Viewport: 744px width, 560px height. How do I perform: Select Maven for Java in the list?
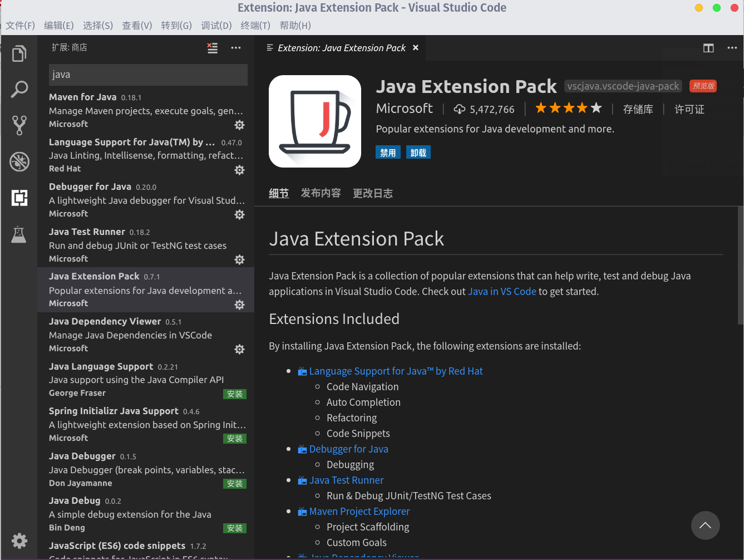(x=146, y=110)
